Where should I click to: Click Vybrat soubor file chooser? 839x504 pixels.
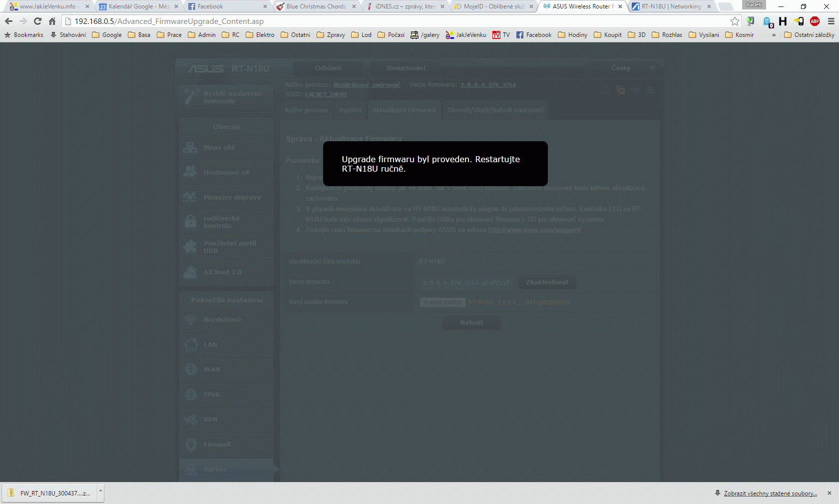[x=443, y=302]
